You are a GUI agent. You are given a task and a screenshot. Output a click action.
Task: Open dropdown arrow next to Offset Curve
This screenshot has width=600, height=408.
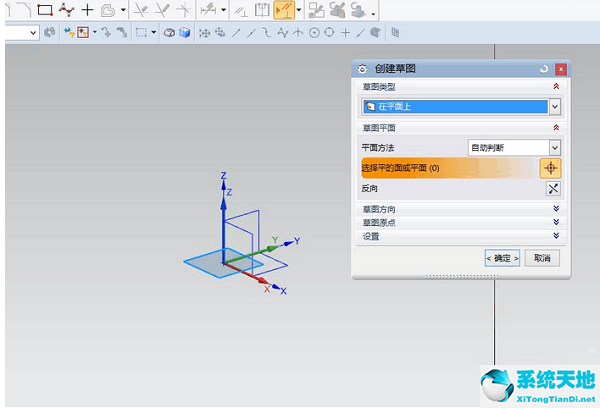(123, 10)
